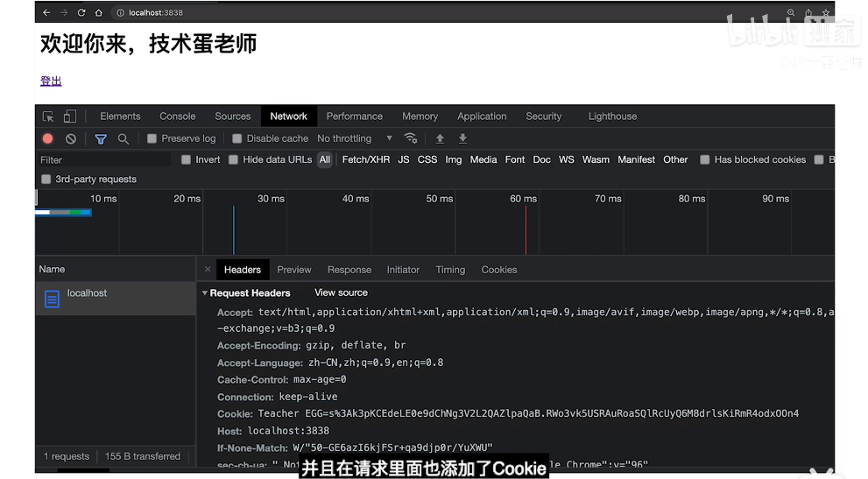868x479 pixels.
Task: Close the request details pane
Action: [208, 269]
